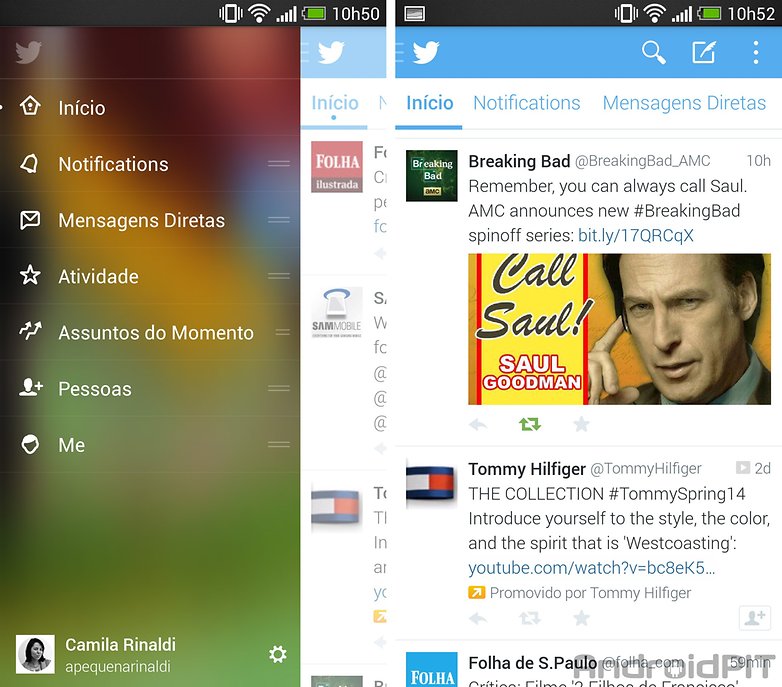The image size is (782, 687).
Task: Open Me in the side drawer
Action: 150,445
